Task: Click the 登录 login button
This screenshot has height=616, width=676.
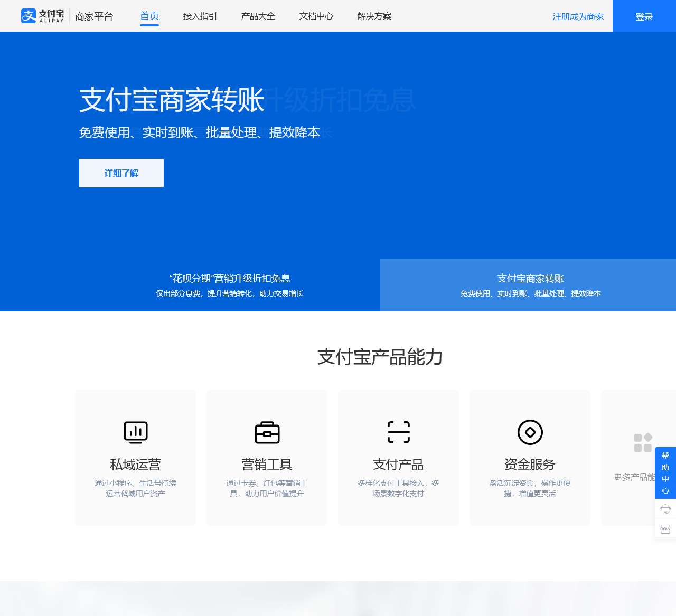Action: pos(644,16)
